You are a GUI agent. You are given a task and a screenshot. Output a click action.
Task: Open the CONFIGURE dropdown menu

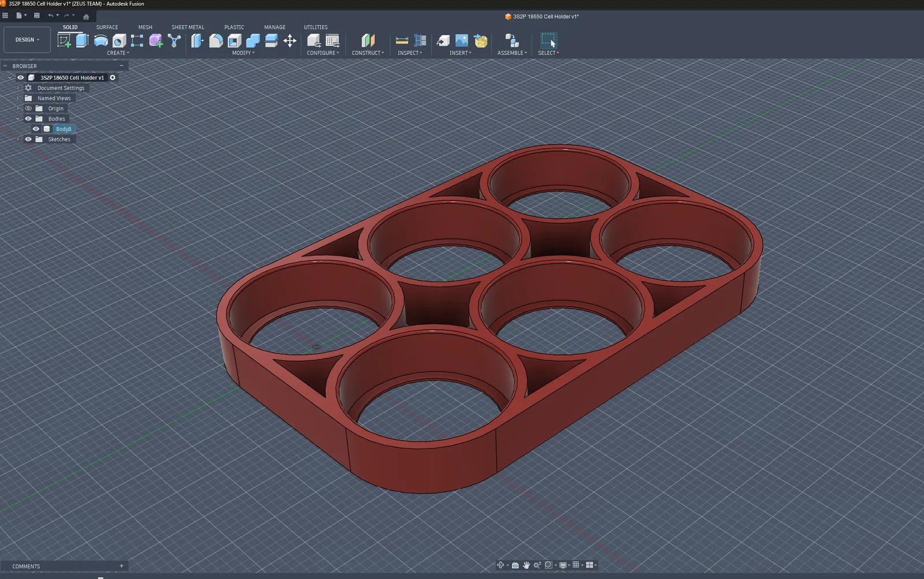(x=323, y=53)
